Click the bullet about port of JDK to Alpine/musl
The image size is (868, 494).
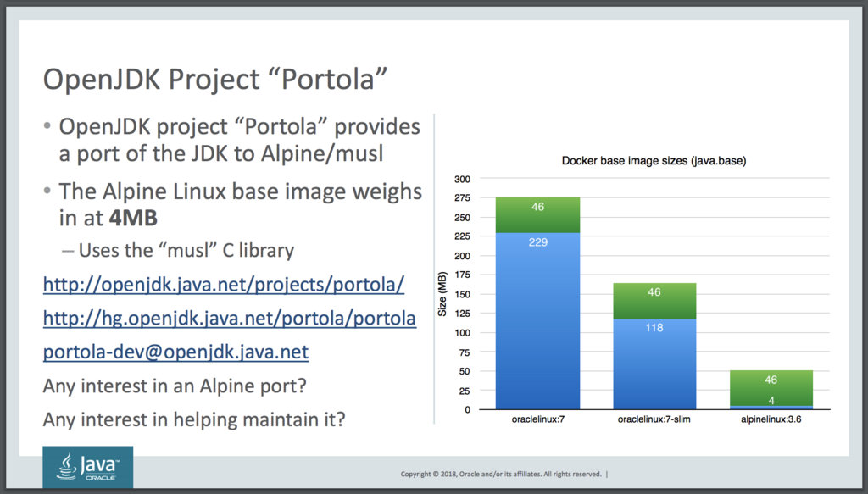coord(239,140)
